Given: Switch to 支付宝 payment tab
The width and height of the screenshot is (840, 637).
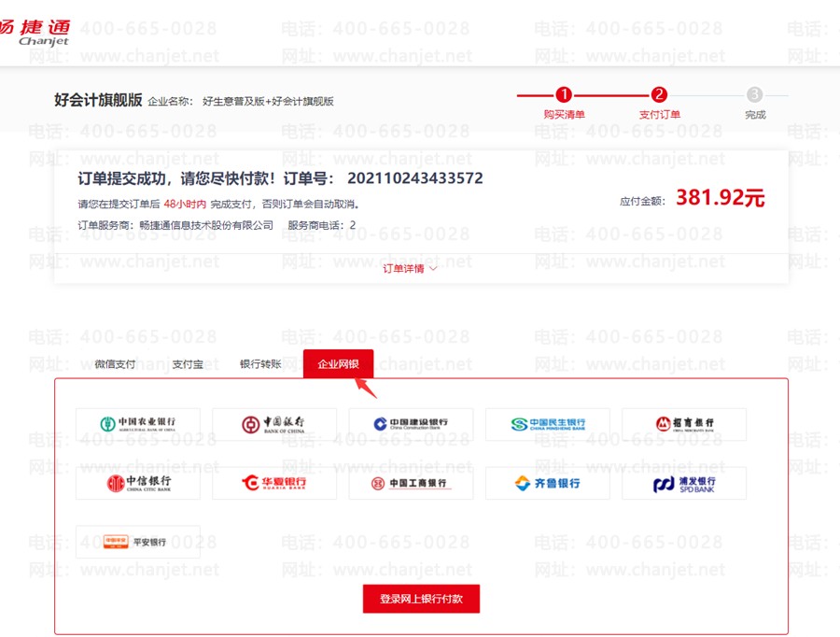Looking at the screenshot, I should 188,364.
